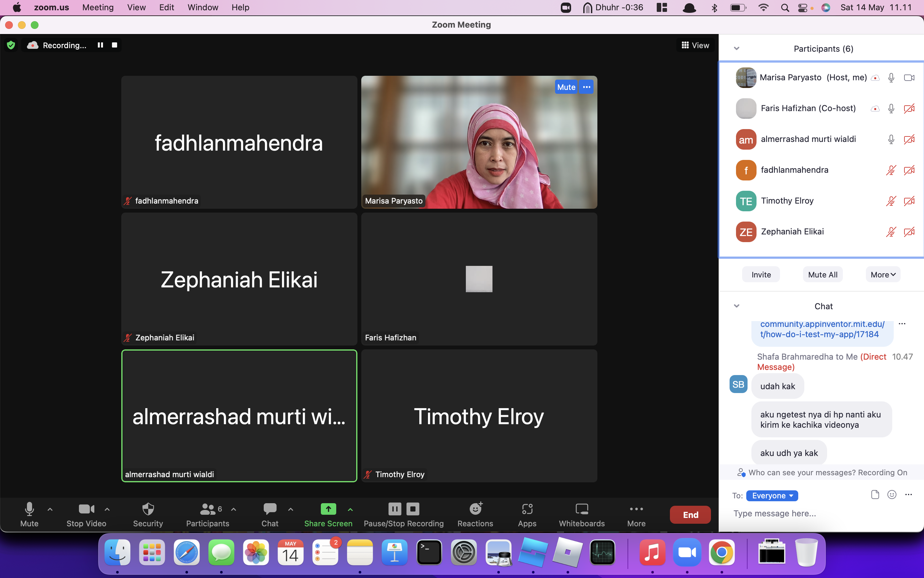The width and height of the screenshot is (924, 578).
Task: Open Whiteboards
Action: 582,514
